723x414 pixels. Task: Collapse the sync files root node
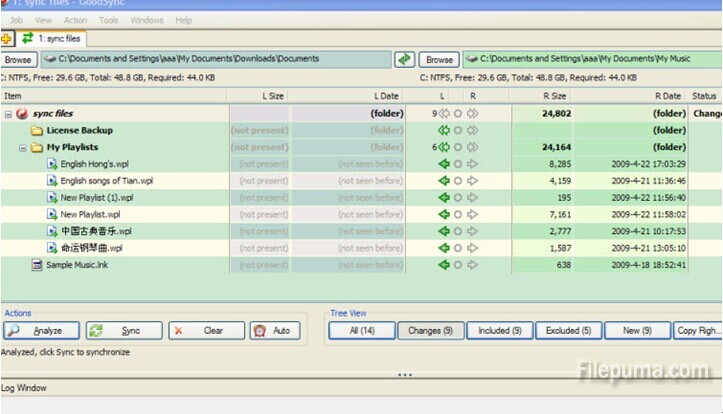pos(8,114)
